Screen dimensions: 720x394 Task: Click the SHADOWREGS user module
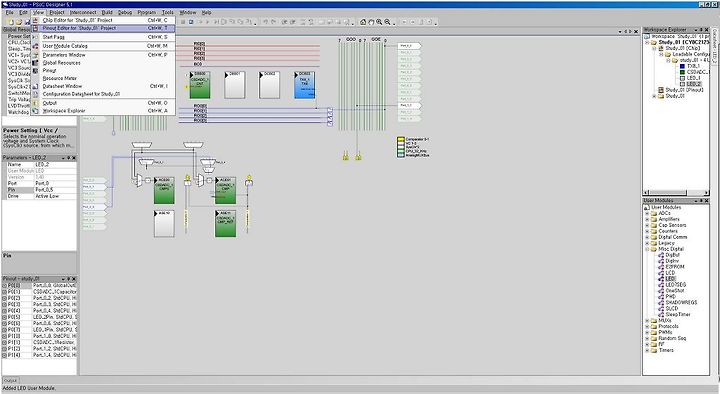point(681,303)
